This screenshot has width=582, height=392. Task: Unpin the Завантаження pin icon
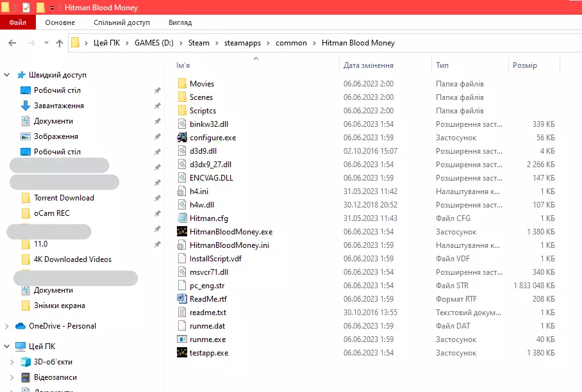click(158, 106)
